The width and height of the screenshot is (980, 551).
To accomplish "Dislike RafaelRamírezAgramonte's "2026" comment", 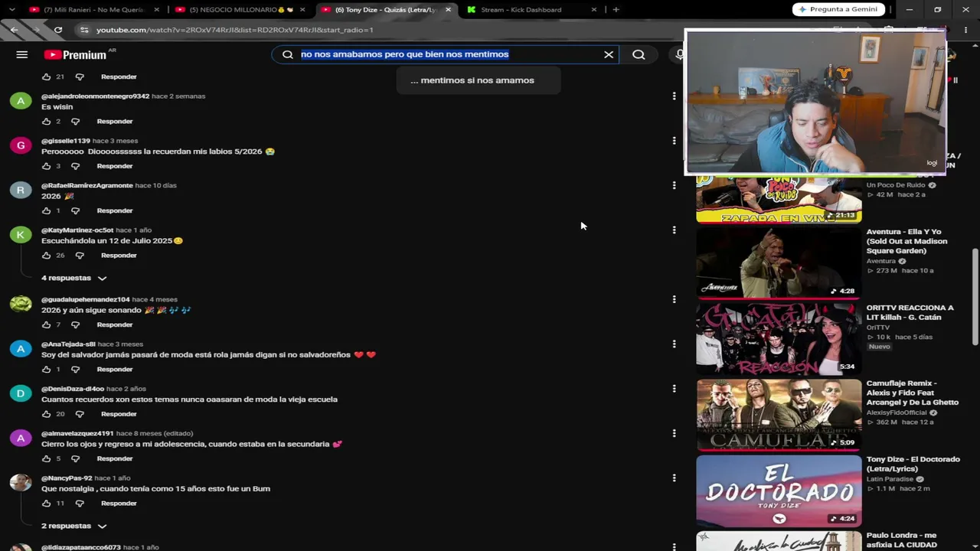I will coord(75,210).
